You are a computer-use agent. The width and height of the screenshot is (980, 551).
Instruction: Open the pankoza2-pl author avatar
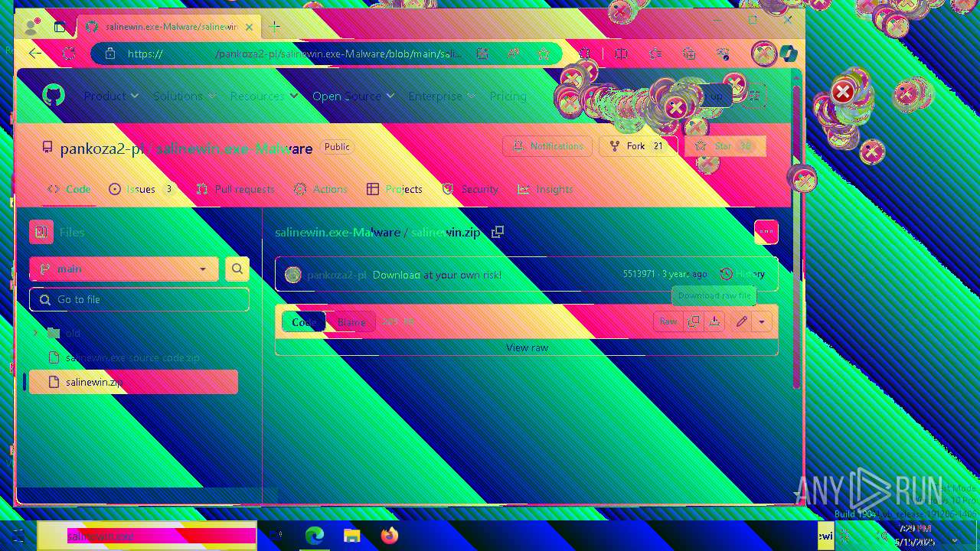(x=293, y=275)
